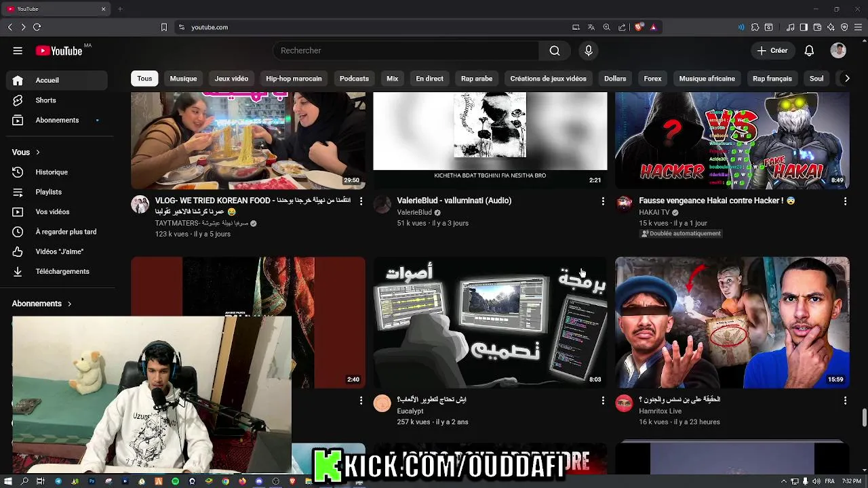
Task: Play the Korean food vlog thumbnail
Action: click(248, 141)
